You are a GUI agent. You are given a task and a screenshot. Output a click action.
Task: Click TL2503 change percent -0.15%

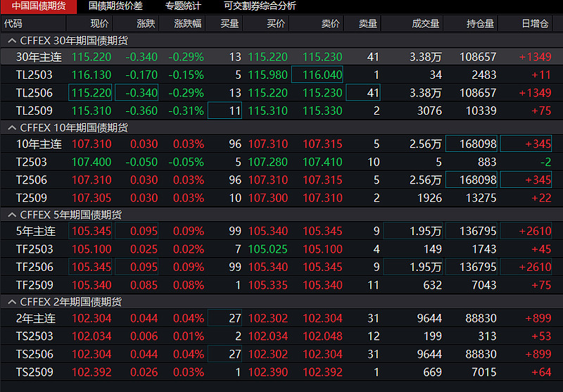186,75
